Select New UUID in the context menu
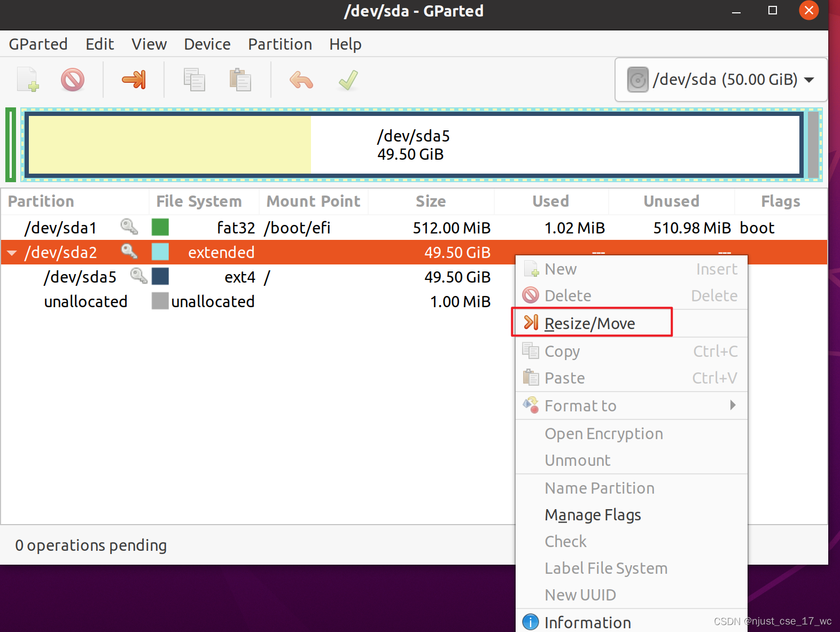This screenshot has width=840, height=632. (632, 595)
